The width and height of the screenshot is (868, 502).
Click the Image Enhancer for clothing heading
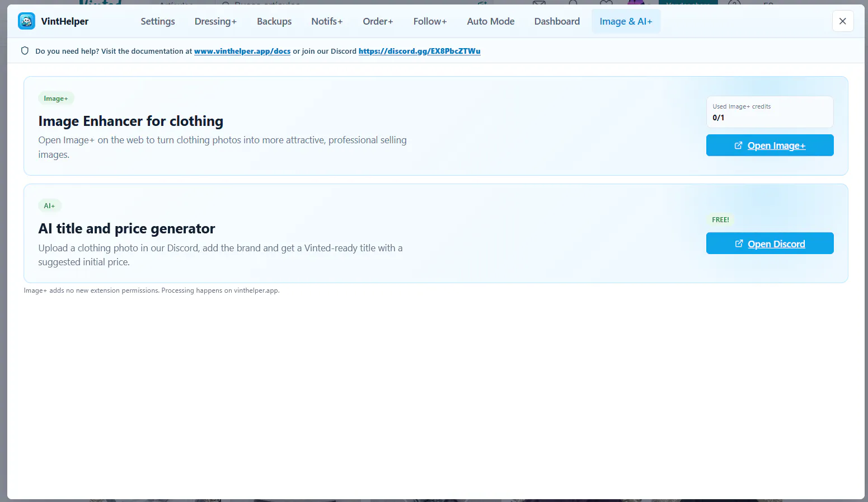131,121
